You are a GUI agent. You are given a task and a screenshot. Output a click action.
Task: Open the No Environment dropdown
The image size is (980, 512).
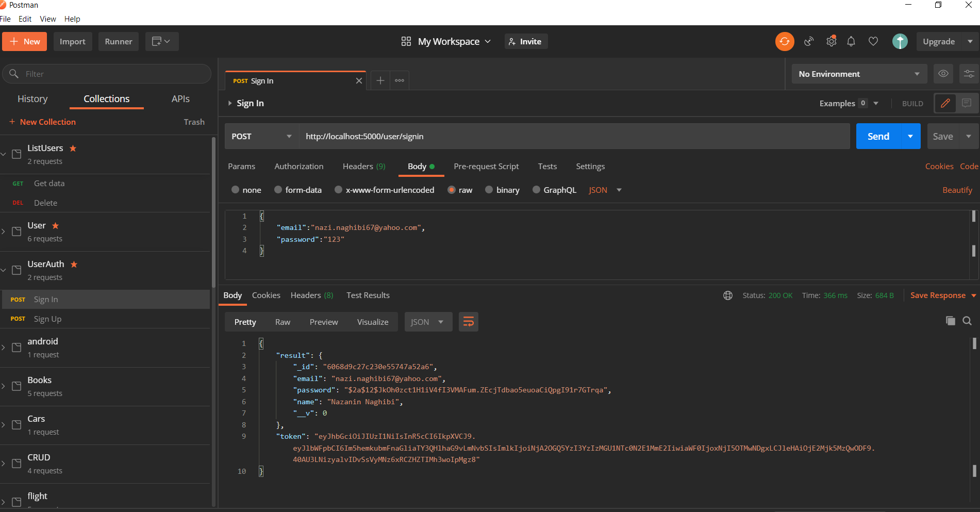pyautogui.click(x=858, y=74)
